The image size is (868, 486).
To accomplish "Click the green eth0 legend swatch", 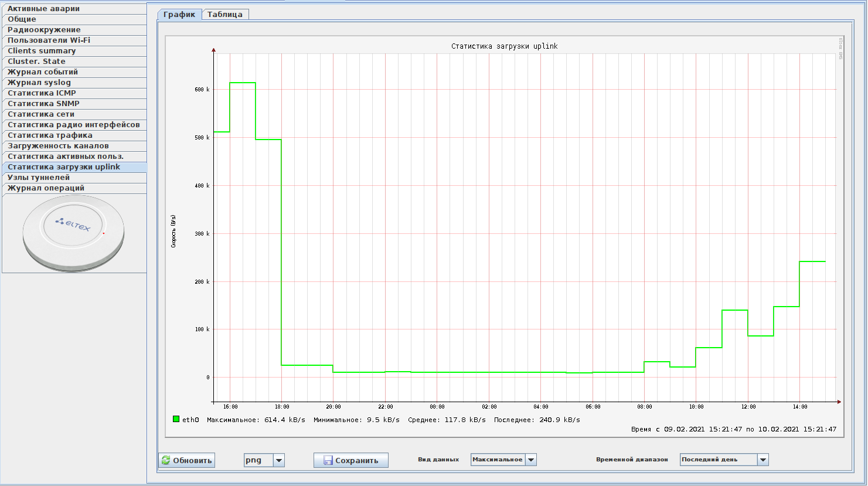I will tap(176, 419).
